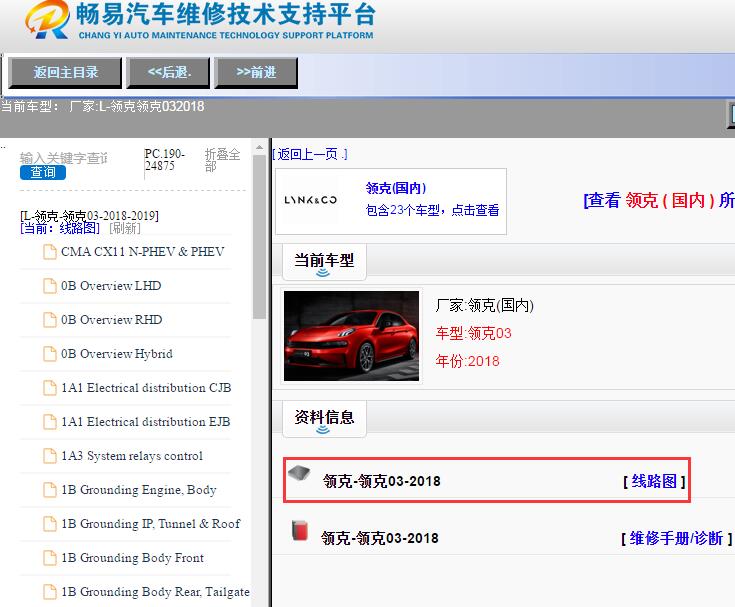The width and height of the screenshot is (735, 607).
Task: Click document icon beside 1B Grounding Body Front
Action: coord(50,558)
